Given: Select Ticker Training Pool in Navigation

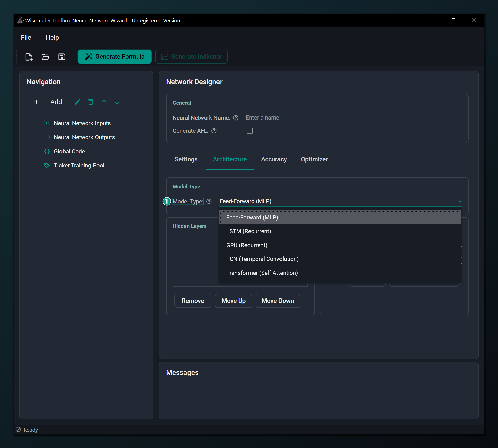Looking at the screenshot, I should coord(79,165).
